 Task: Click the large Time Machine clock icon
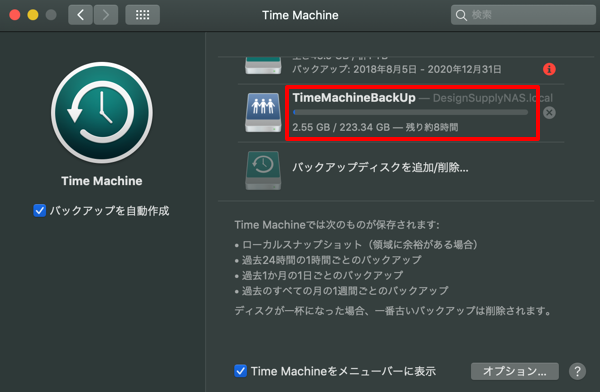click(102, 113)
